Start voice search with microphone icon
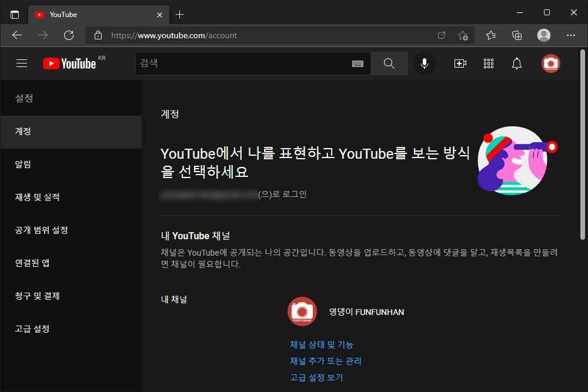588x392 pixels. (x=425, y=63)
